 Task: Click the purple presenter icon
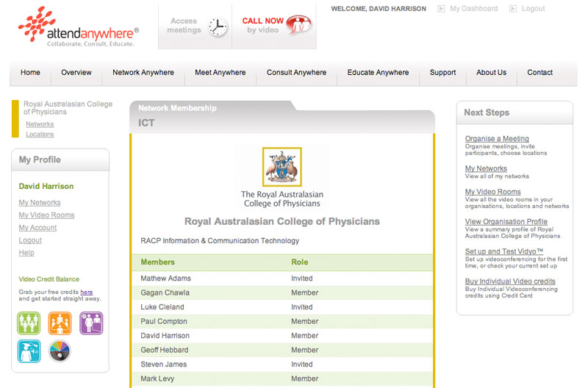tap(91, 323)
